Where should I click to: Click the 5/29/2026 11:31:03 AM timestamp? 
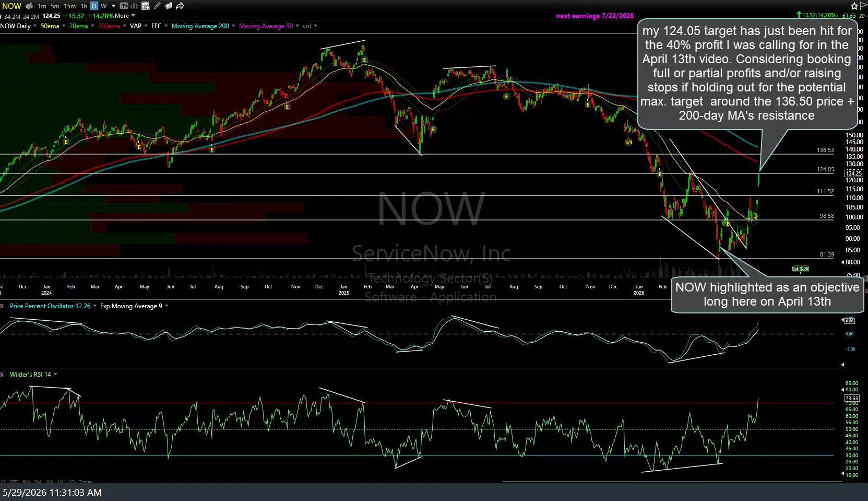[x=52, y=492]
